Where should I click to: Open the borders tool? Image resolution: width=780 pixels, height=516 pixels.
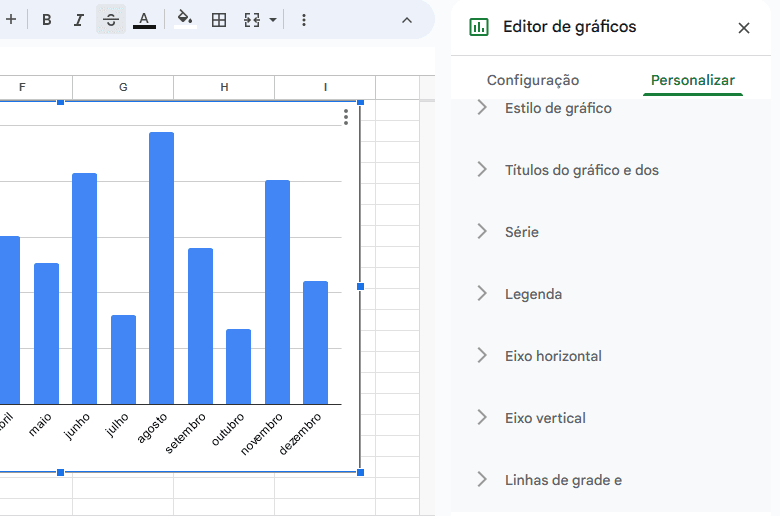tap(219, 20)
